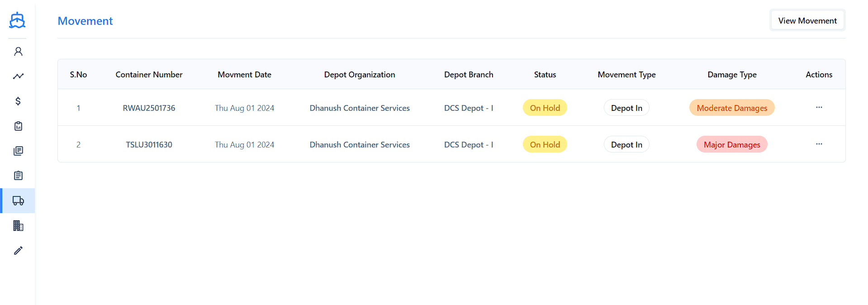The width and height of the screenshot is (868, 305).
Task: Select container number RWAU2501736
Action: pyautogui.click(x=149, y=108)
